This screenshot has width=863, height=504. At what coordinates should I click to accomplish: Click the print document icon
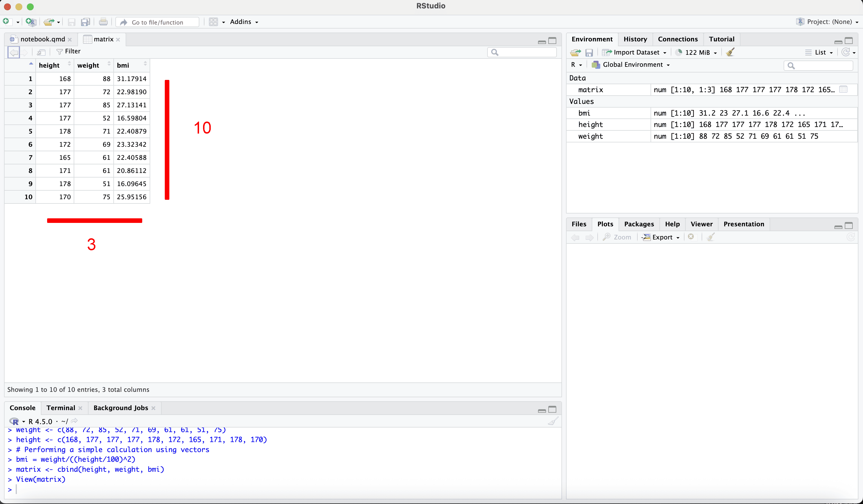(x=103, y=22)
